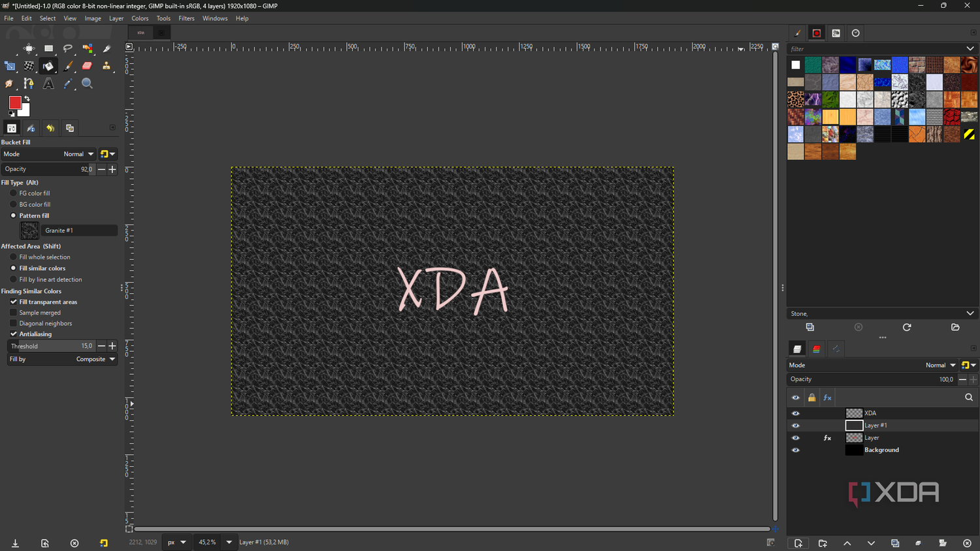Select the Paintbrush tool
The width and height of the screenshot is (980, 551).
(68, 66)
